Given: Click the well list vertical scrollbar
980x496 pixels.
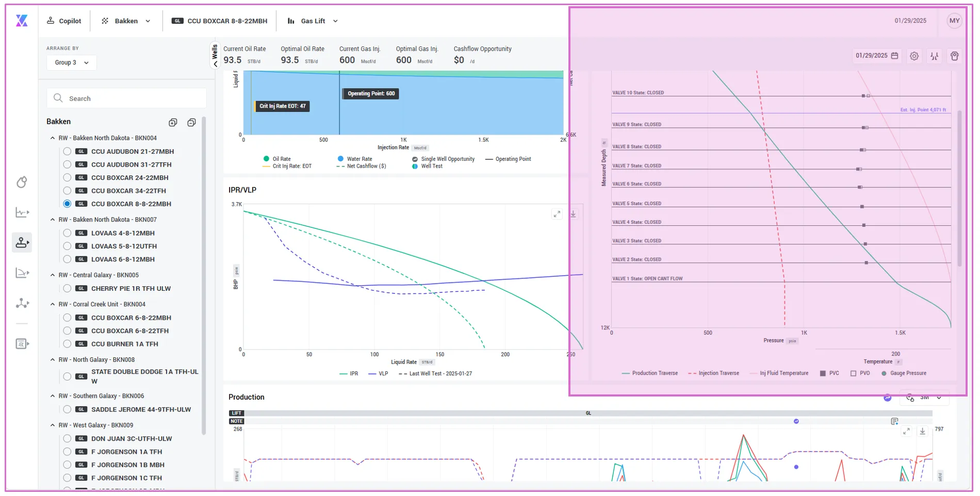Looking at the screenshot, I should pos(204,276).
